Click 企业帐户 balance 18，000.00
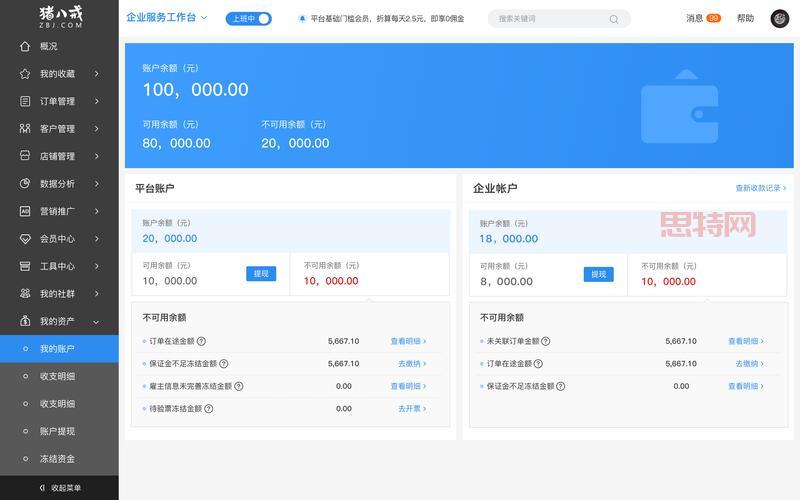The image size is (800, 500). [x=508, y=239]
